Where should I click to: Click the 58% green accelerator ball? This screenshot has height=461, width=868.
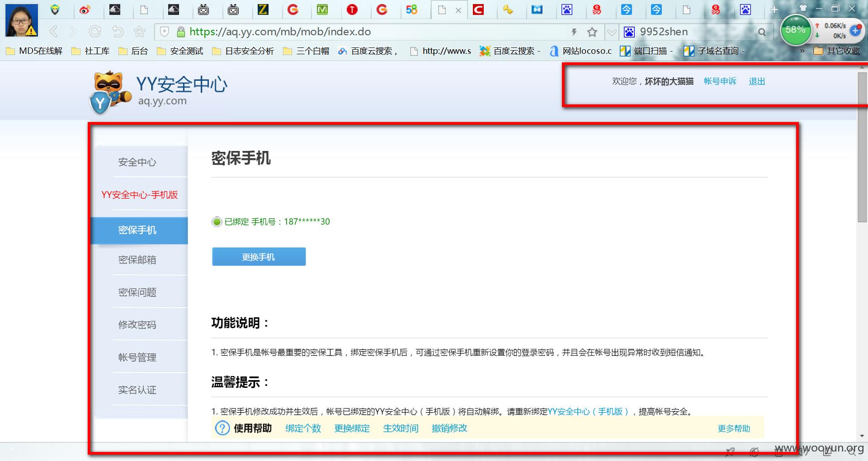[x=796, y=30]
